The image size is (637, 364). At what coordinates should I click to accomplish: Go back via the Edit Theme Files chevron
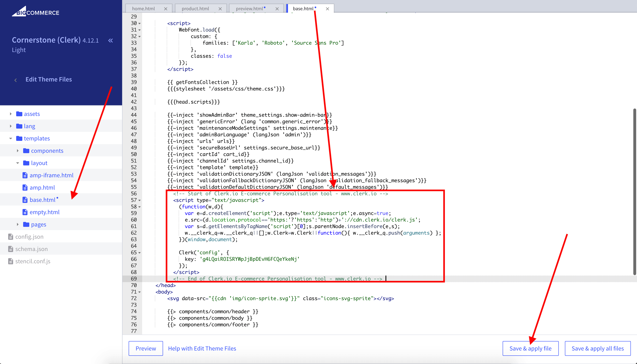pyautogui.click(x=16, y=79)
